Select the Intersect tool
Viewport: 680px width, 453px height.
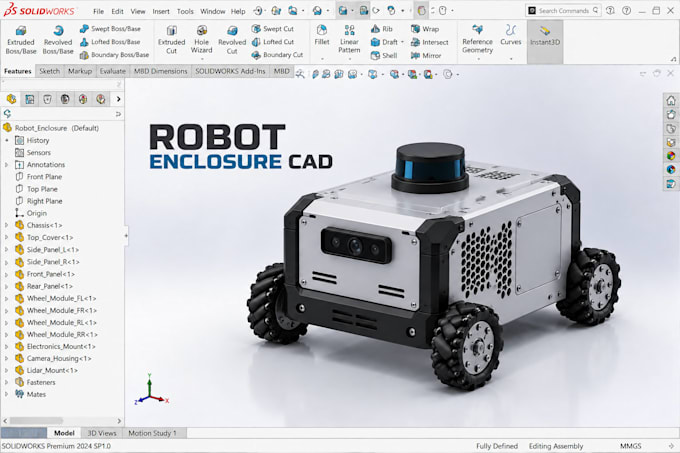(x=429, y=42)
